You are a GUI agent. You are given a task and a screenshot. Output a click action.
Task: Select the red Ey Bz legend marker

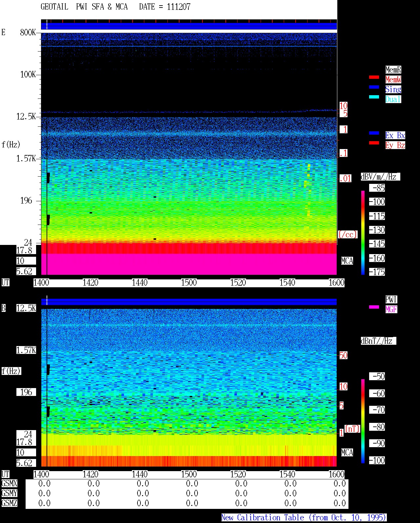[374, 143]
